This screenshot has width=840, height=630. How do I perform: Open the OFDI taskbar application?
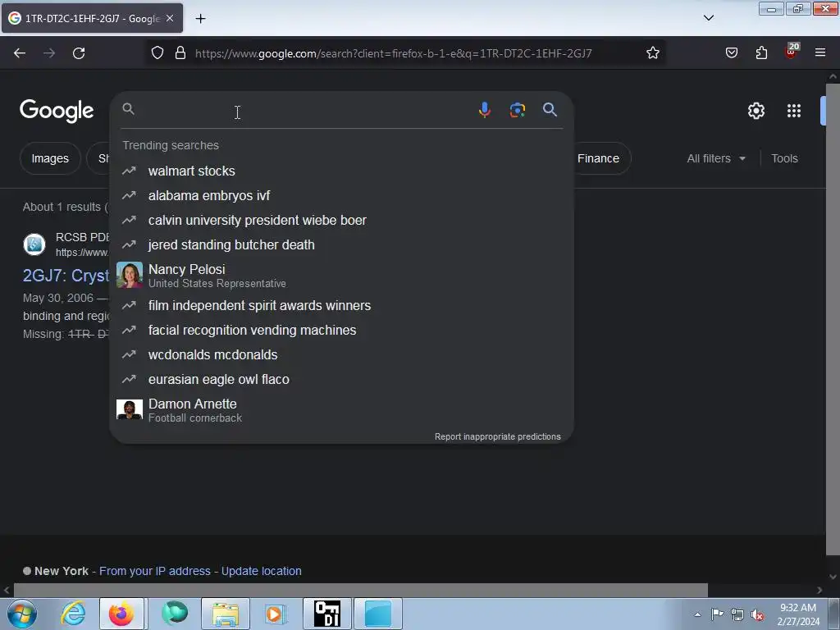click(327, 614)
